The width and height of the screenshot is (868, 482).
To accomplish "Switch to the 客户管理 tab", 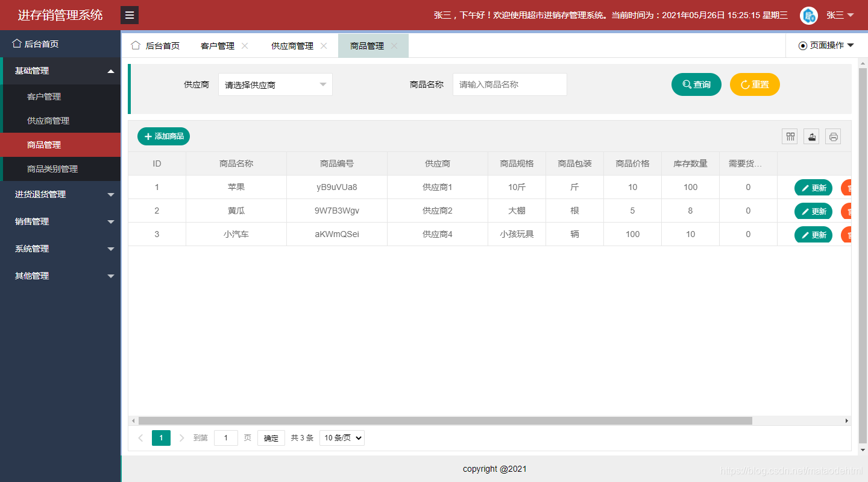I will (218, 46).
